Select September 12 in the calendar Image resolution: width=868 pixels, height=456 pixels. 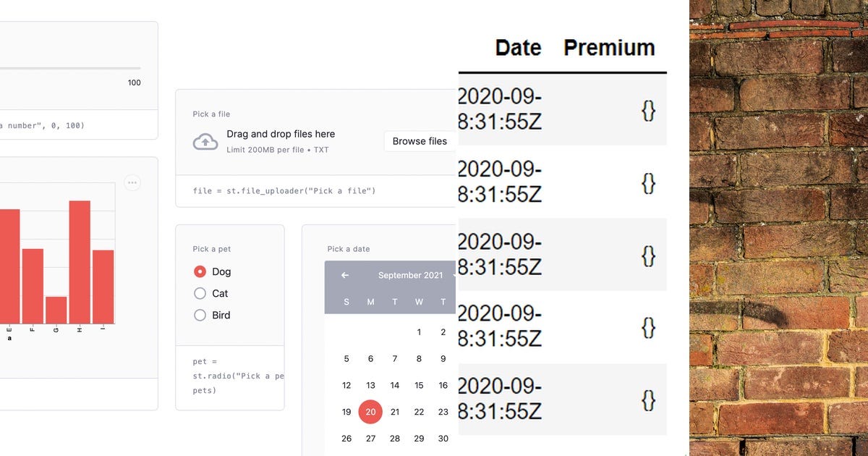[346, 386]
